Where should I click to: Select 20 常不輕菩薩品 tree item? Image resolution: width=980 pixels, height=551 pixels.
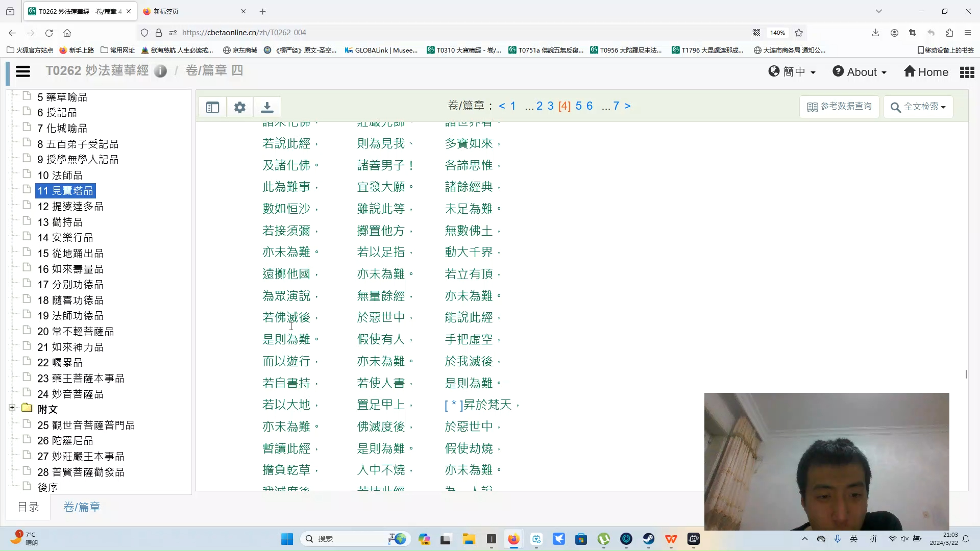pyautogui.click(x=76, y=332)
